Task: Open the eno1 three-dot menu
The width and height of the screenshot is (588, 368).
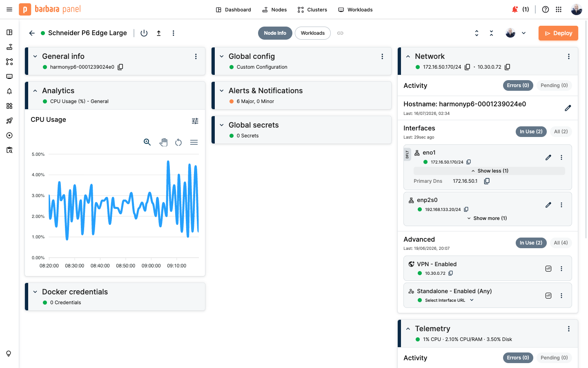Action: click(x=561, y=157)
